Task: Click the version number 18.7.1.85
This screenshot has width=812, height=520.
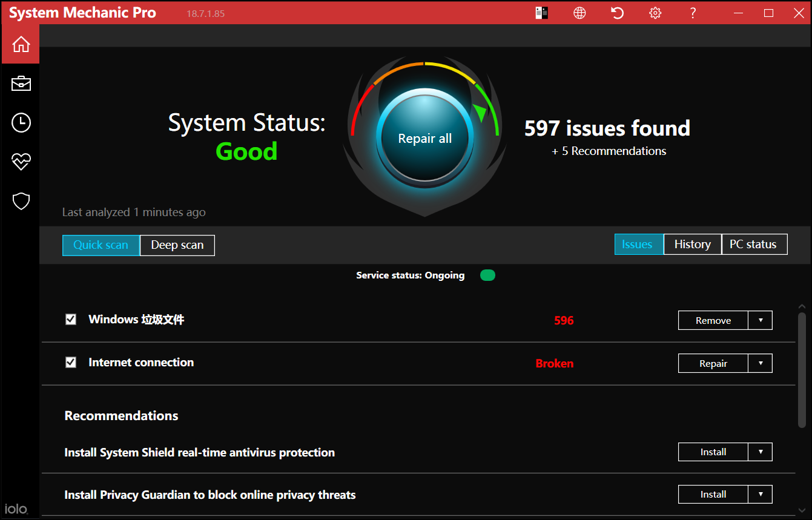Action: 205,13
